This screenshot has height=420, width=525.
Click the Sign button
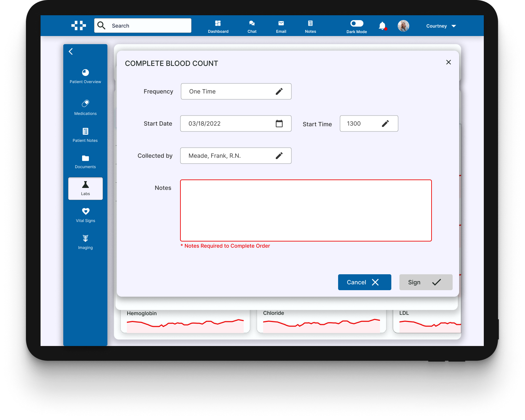pyautogui.click(x=426, y=282)
